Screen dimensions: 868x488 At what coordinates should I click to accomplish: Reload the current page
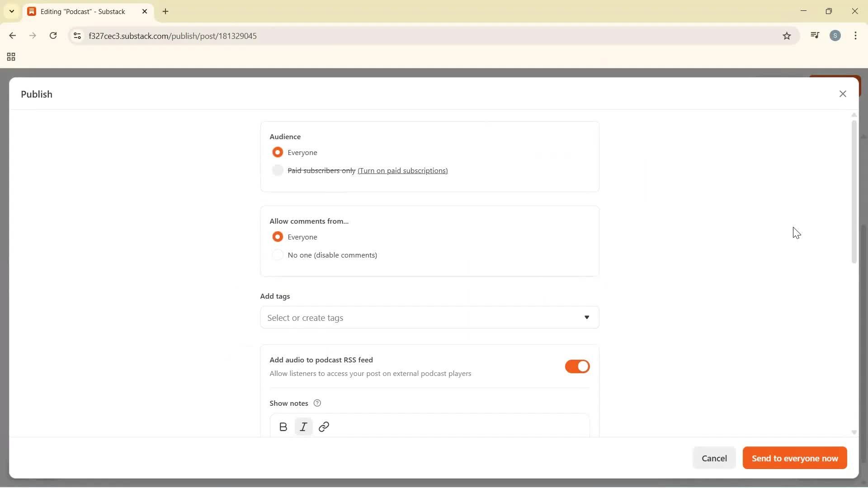(x=53, y=36)
